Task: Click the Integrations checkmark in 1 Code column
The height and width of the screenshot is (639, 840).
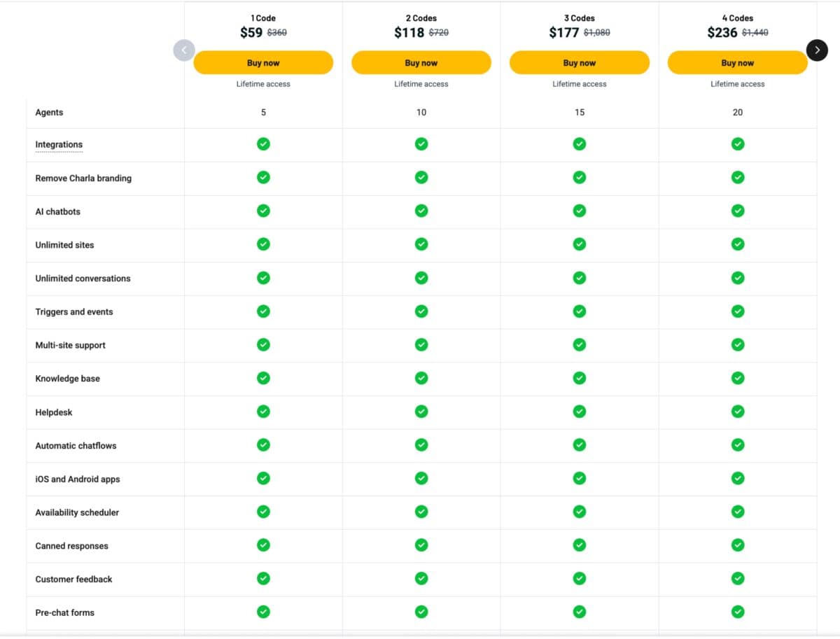Action: [x=263, y=144]
